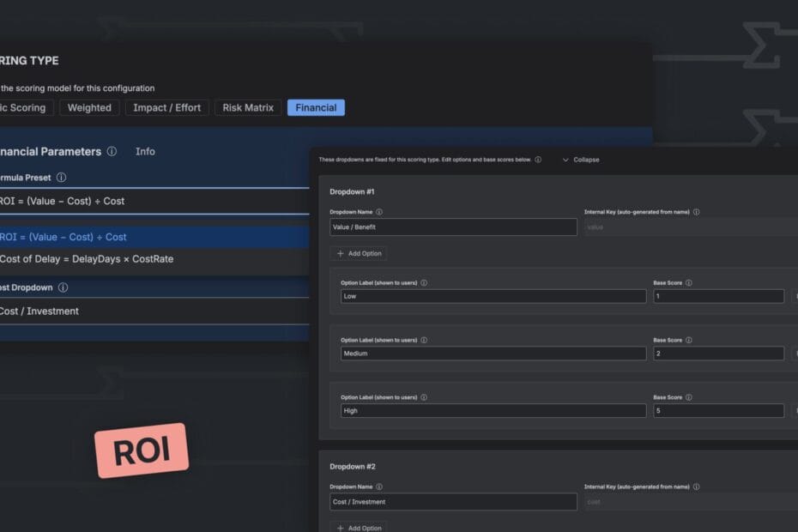Viewport: 798px width, 532px height.
Task: Click Add Option button in Dropdown #1
Action: (x=358, y=253)
